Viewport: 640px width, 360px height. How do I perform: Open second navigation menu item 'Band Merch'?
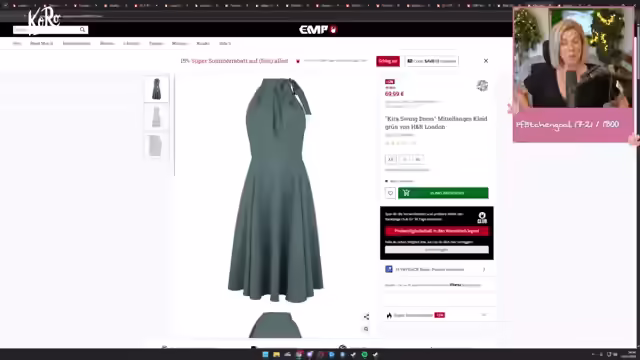tap(41, 43)
